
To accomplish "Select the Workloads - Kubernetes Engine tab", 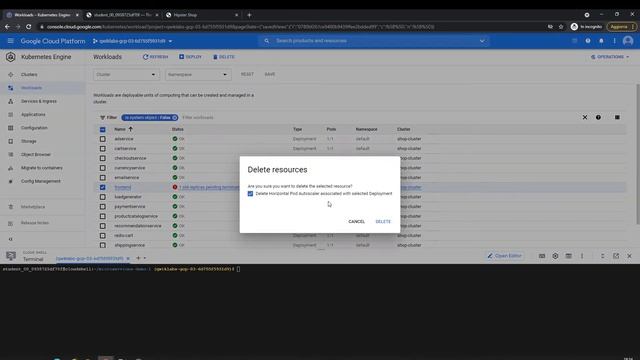I will (42, 15).
